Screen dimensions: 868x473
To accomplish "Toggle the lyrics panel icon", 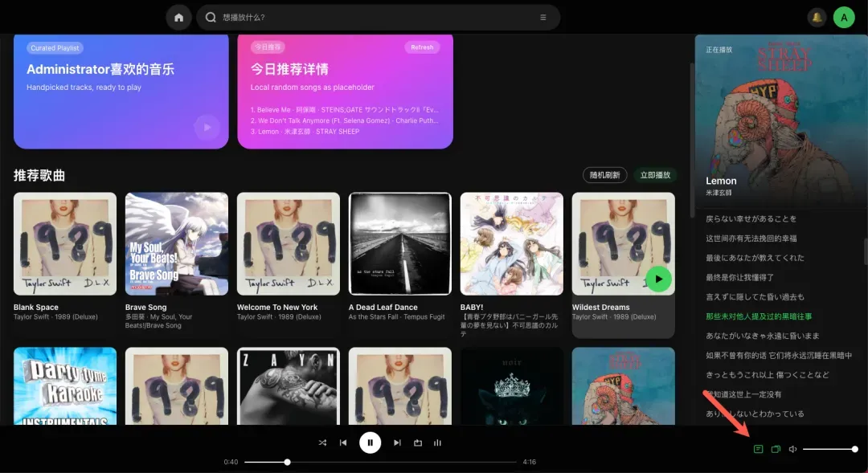I will pos(758,449).
